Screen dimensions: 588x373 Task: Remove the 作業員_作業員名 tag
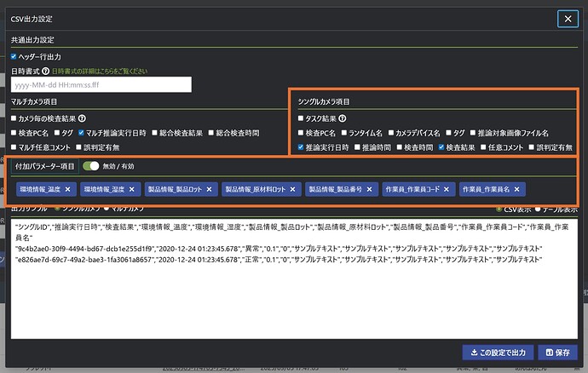click(516, 189)
